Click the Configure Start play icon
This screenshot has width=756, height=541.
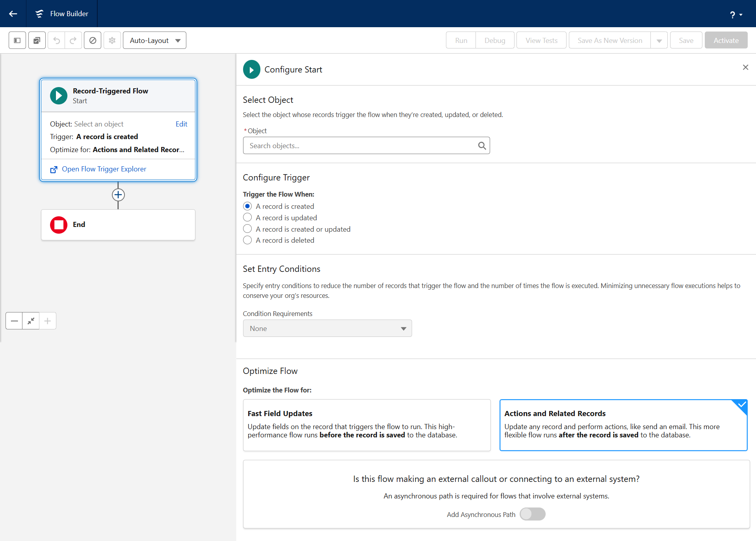[x=252, y=69]
